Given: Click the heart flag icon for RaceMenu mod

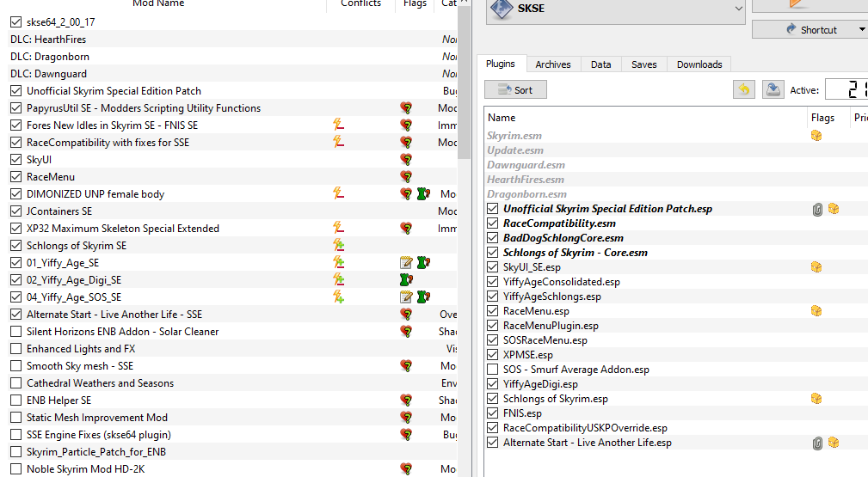Looking at the screenshot, I should 406,176.
